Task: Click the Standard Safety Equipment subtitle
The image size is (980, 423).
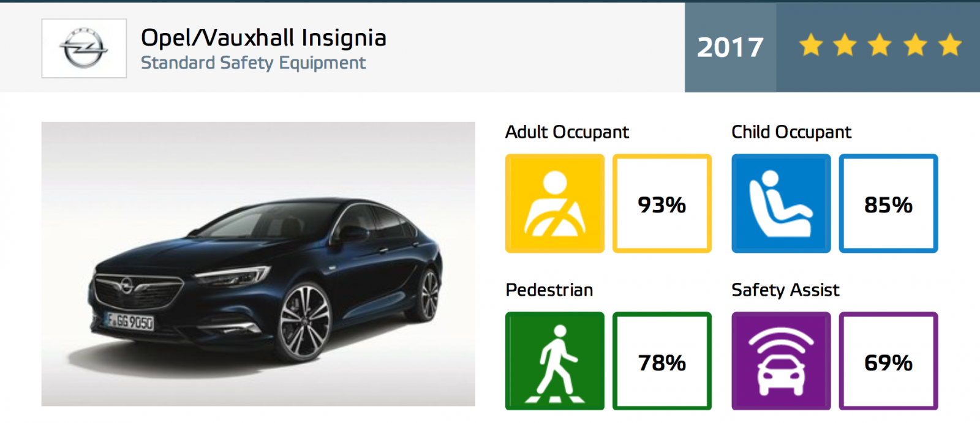Action: (x=253, y=63)
